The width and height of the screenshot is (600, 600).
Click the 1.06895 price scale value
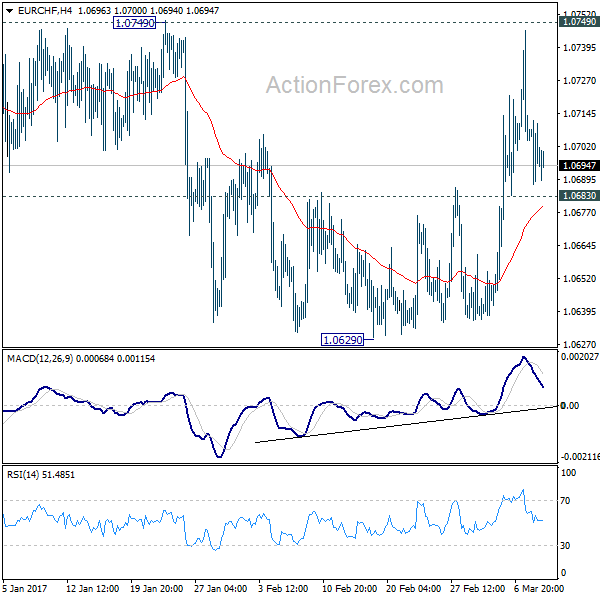pos(579,179)
